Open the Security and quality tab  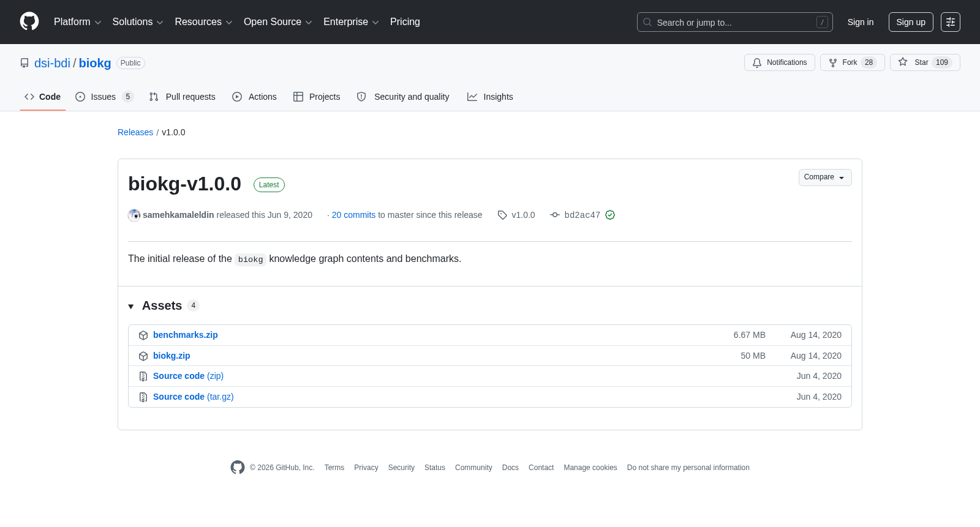click(403, 97)
